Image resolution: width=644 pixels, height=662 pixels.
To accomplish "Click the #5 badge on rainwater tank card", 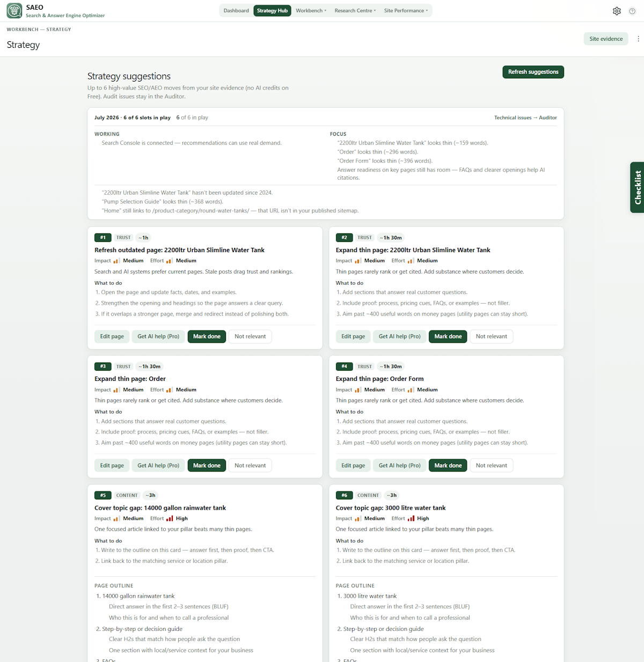I will coord(103,495).
